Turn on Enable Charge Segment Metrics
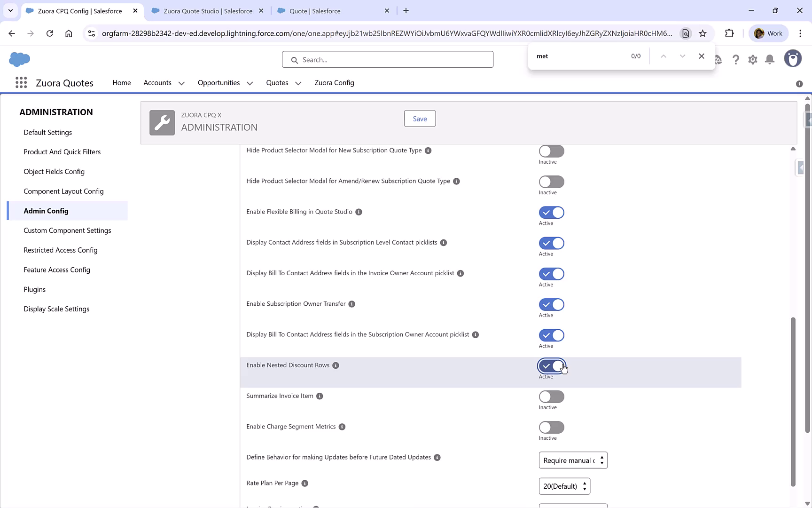The image size is (812, 508). coord(551,427)
